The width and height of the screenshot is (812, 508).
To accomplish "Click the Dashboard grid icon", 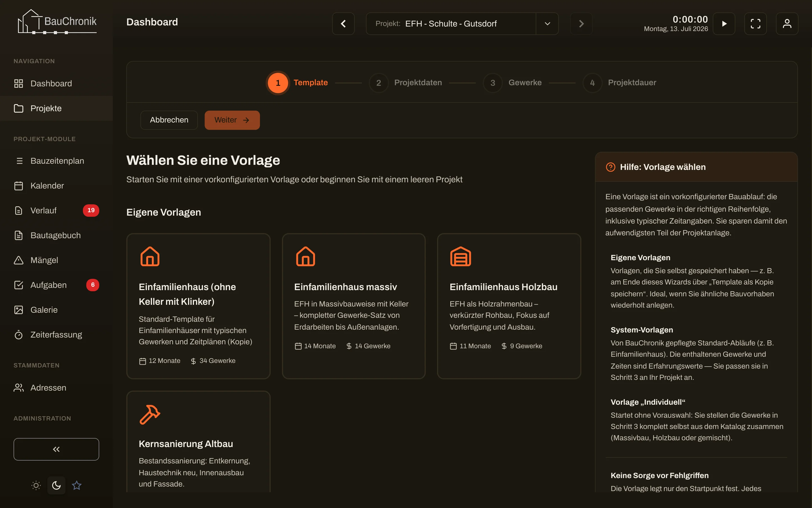I will point(19,83).
